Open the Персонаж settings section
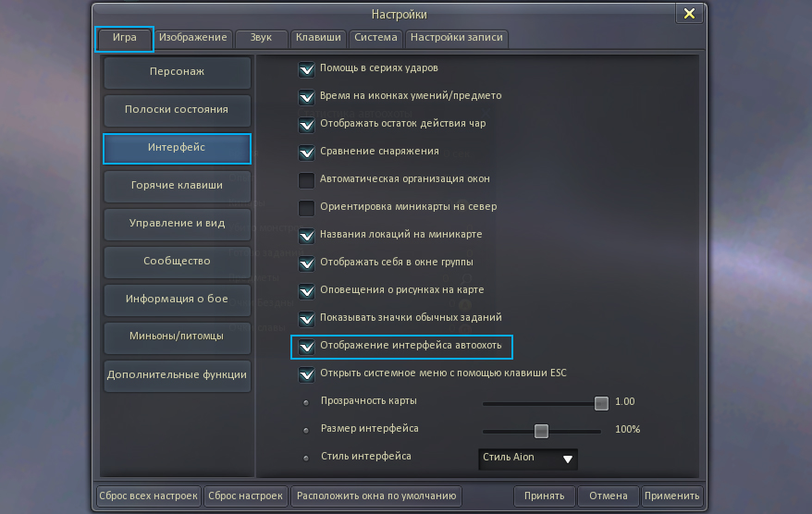The image size is (812, 514). (x=177, y=72)
